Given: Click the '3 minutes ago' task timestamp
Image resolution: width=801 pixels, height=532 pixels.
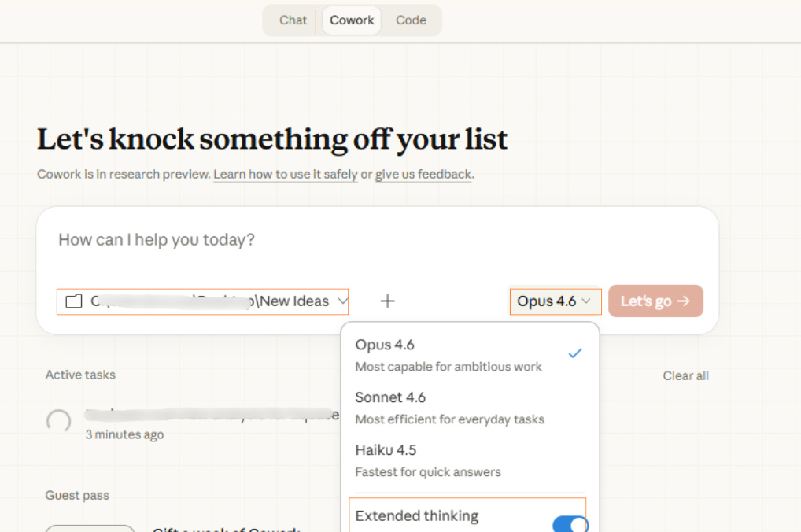Looking at the screenshot, I should coord(124,434).
